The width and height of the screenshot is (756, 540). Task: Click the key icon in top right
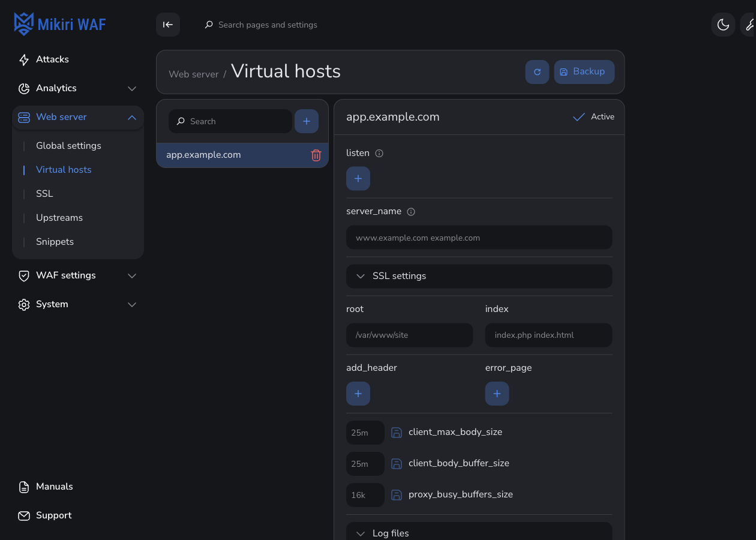[750, 25]
